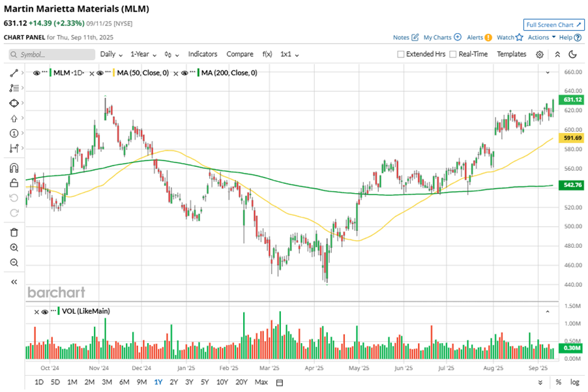Open more options for VOL indicator
The image size is (588, 392).
[x=53, y=310]
